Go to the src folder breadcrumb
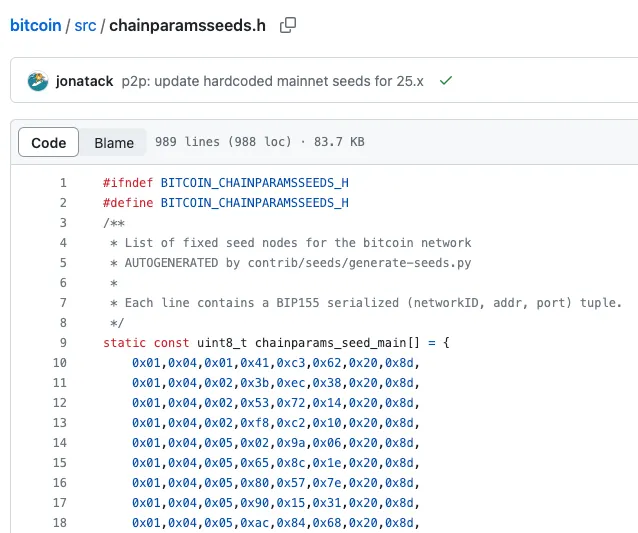 (x=85, y=26)
